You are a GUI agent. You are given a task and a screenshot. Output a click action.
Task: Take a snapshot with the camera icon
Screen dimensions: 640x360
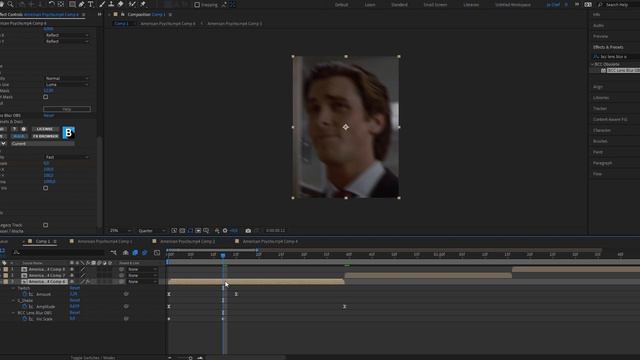248,231
